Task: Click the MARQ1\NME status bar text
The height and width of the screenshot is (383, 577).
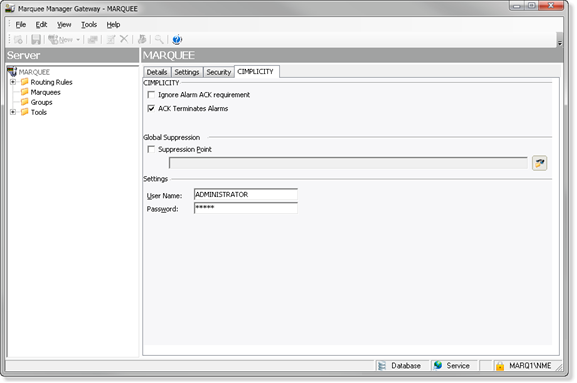Action: 530,366
